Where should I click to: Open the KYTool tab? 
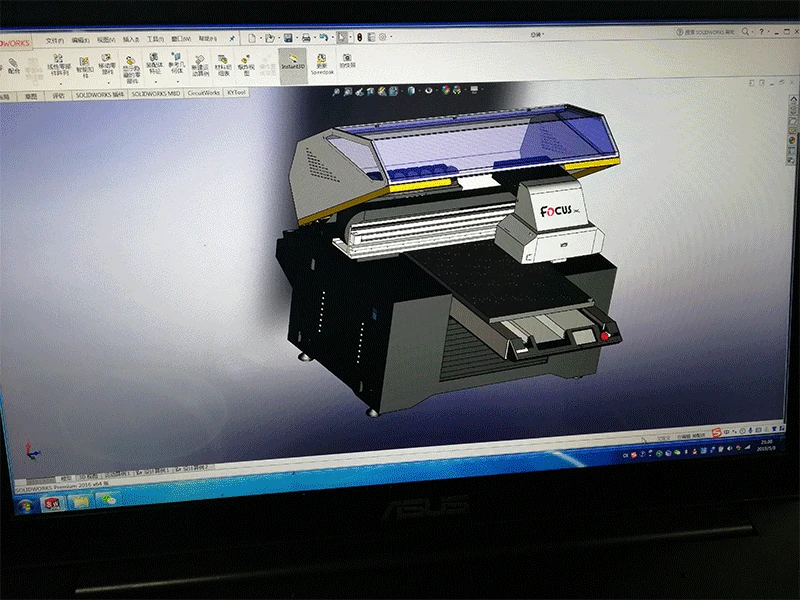coord(236,92)
